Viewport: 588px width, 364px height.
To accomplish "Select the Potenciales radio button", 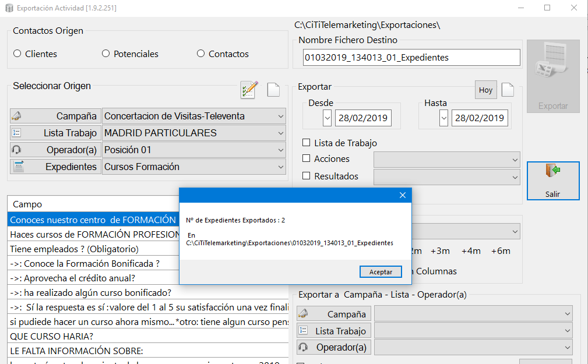I will tap(105, 54).
